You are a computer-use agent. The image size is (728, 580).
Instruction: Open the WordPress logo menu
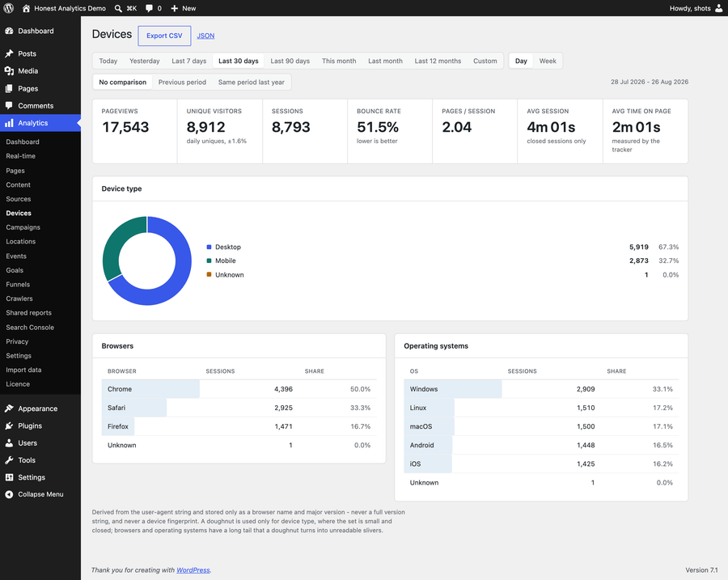point(8,8)
